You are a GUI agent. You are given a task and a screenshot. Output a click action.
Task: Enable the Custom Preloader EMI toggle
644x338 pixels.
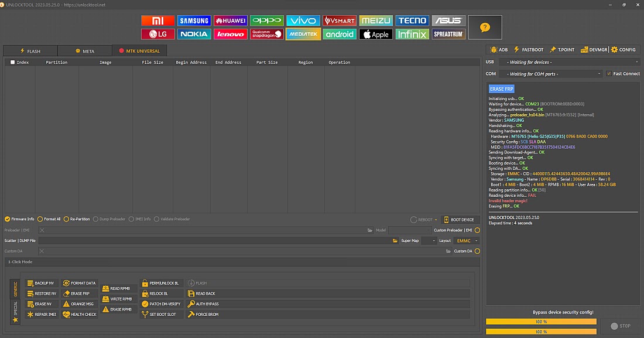tap(477, 230)
